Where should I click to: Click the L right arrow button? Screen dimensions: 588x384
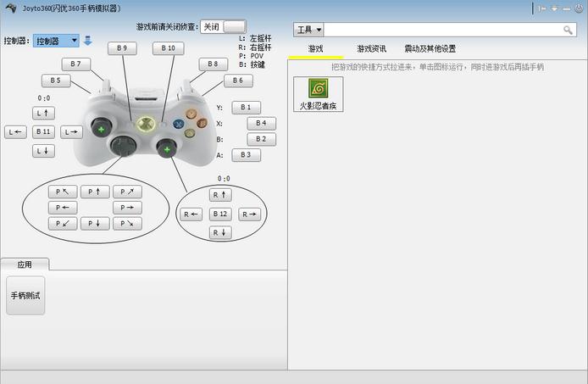click(x=71, y=132)
